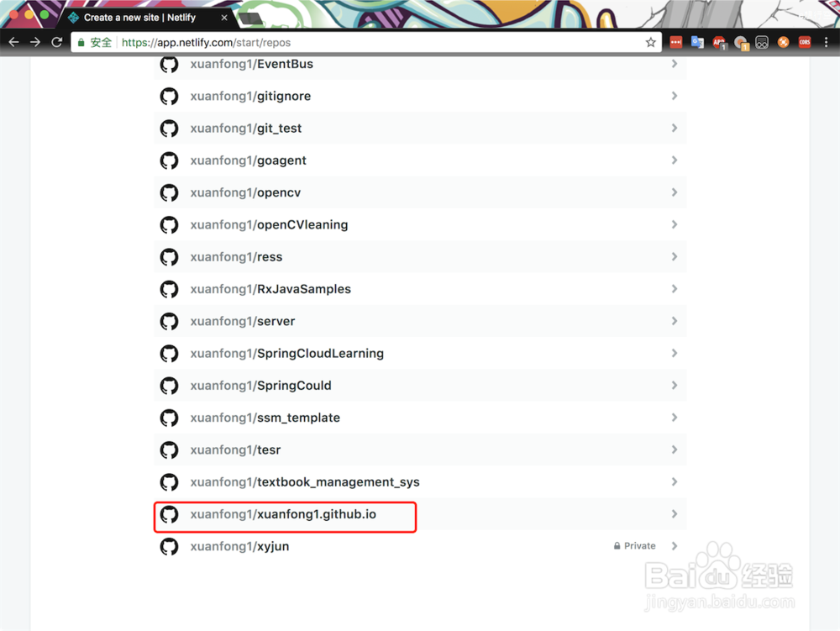The width and height of the screenshot is (840, 631).
Task: Click GitHub icon beside openCVleaning repo
Action: point(170,225)
